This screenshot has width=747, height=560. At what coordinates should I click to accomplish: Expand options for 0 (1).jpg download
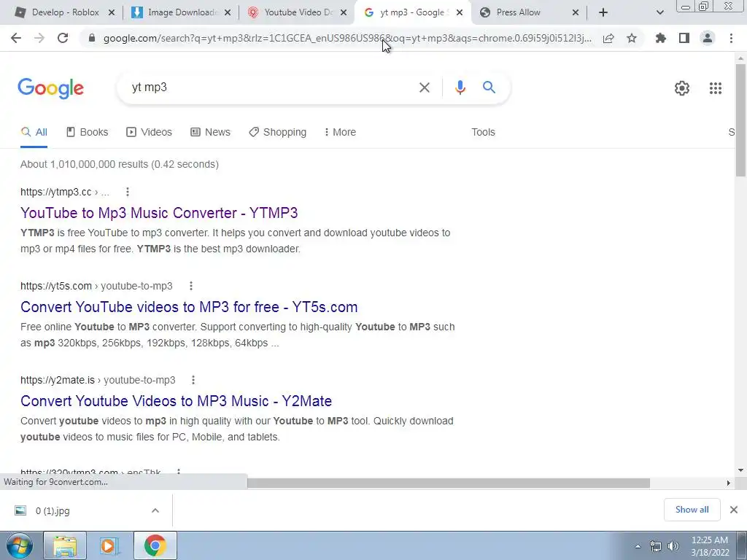pos(155,510)
